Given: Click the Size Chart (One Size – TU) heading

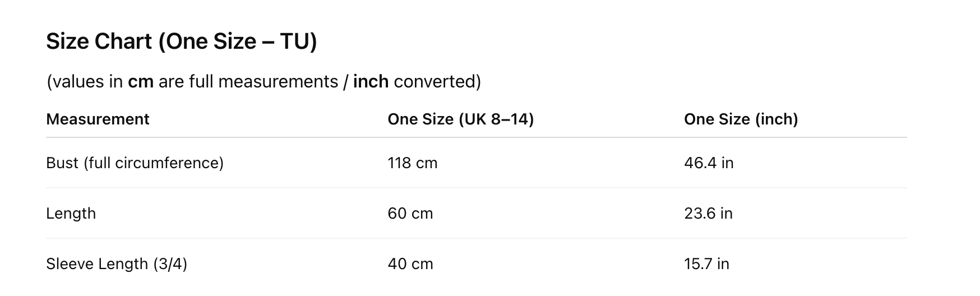Looking at the screenshot, I should pyautogui.click(x=181, y=41).
